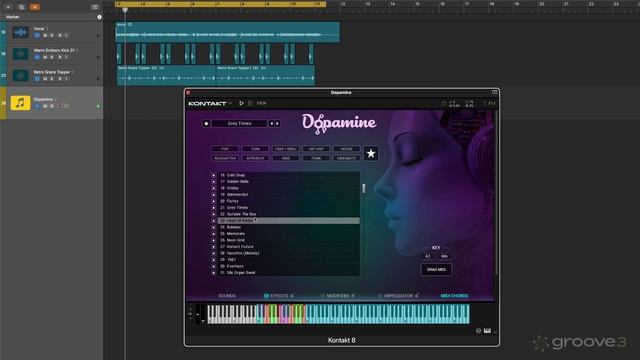Select '22 Outside The Box' in chord list
This screenshot has height=360, width=640.
[x=289, y=214]
